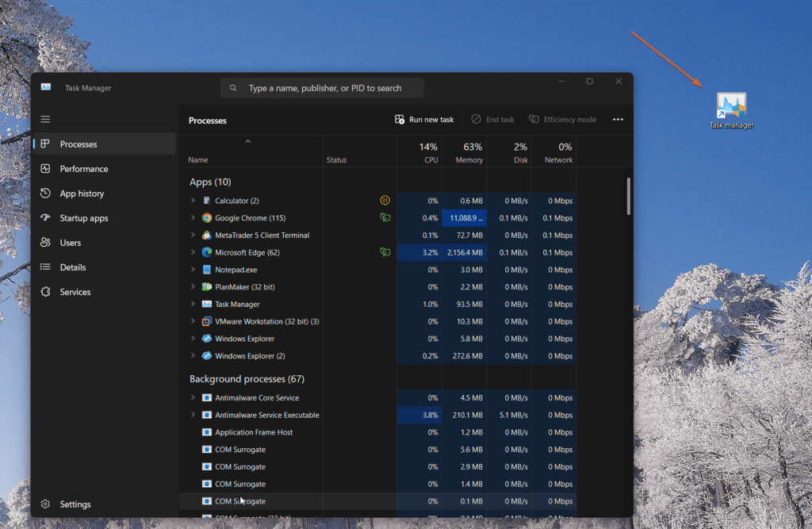Click the search magnifier icon
812x529 pixels.
pos(233,88)
